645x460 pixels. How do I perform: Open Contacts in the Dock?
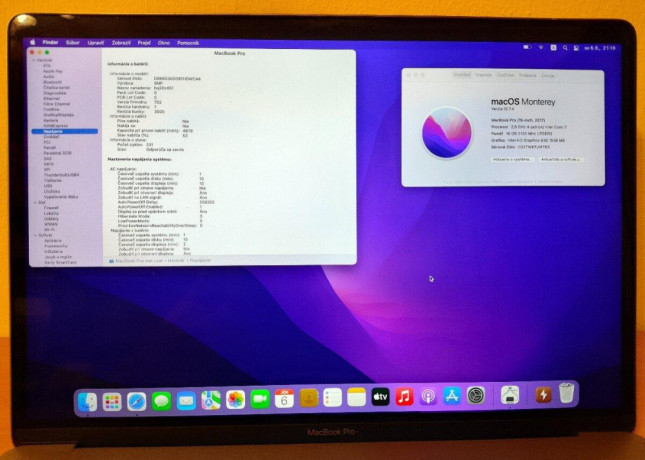pos(309,398)
